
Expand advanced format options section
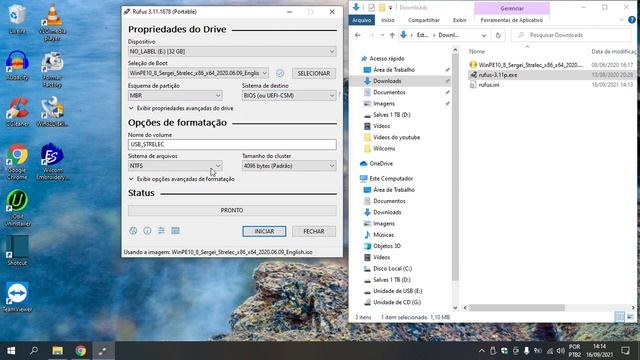(182, 179)
